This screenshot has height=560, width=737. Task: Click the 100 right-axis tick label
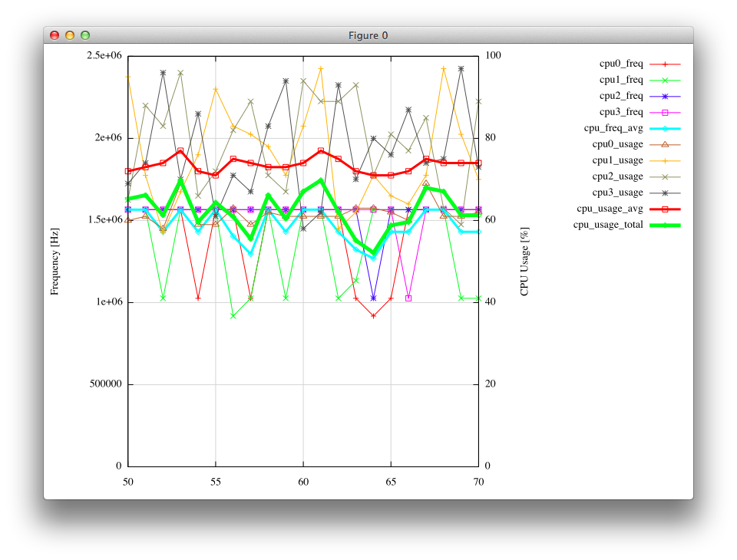(x=493, y=55)
